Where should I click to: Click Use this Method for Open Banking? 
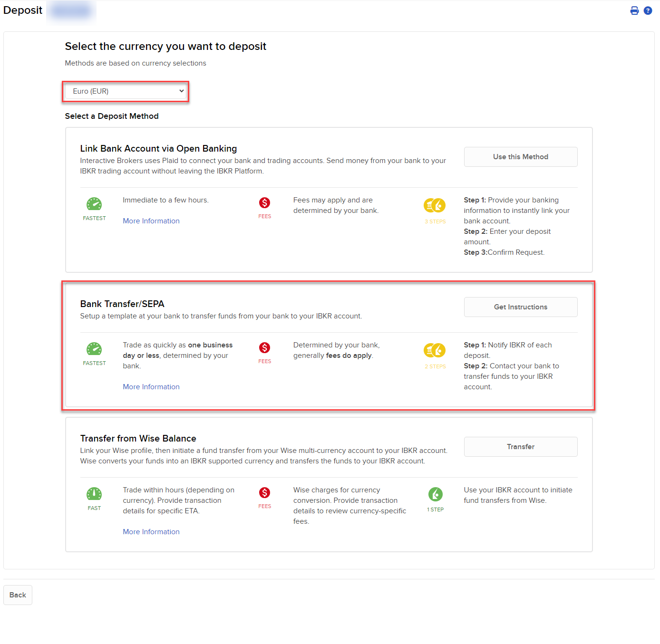tap(520, 156)
